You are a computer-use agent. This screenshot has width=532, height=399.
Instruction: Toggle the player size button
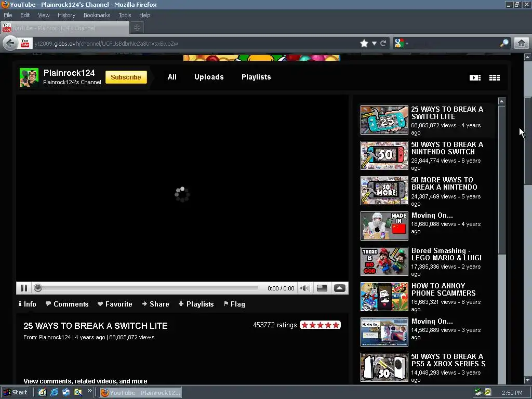pyautogui.click(x=322, y=288)
